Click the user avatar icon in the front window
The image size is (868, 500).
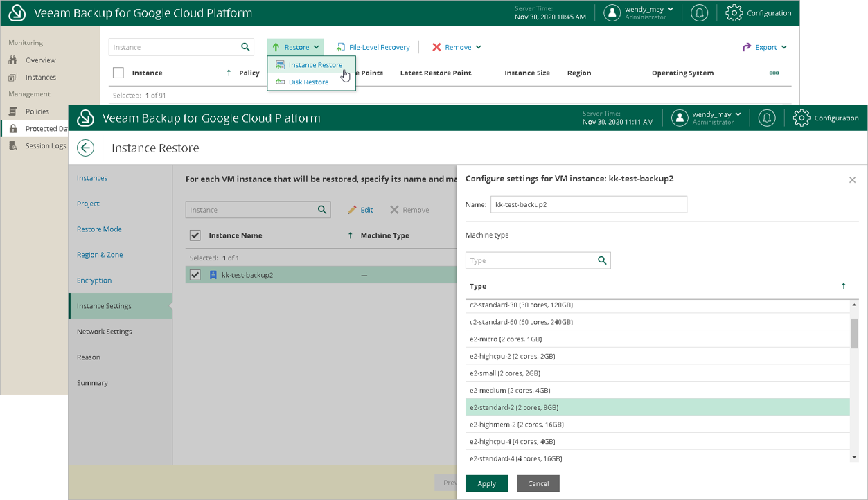point(680,118)
